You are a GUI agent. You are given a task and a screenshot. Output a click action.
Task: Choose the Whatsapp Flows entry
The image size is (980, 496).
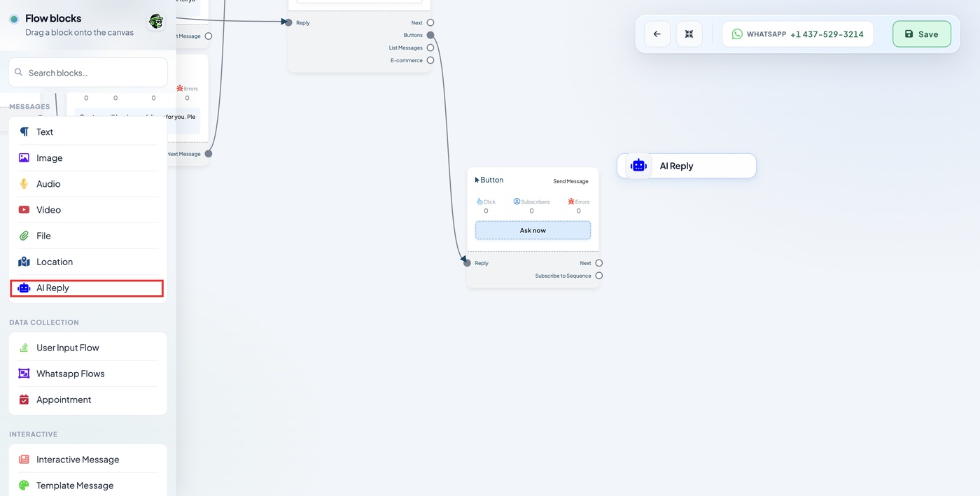tap(88, 374)
